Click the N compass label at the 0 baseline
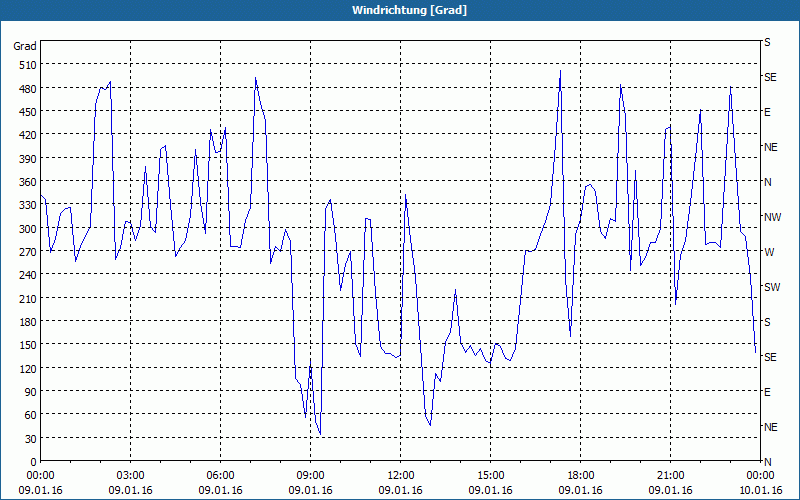The width and height of the screenshot is (800, 500). tap(767, 462)
